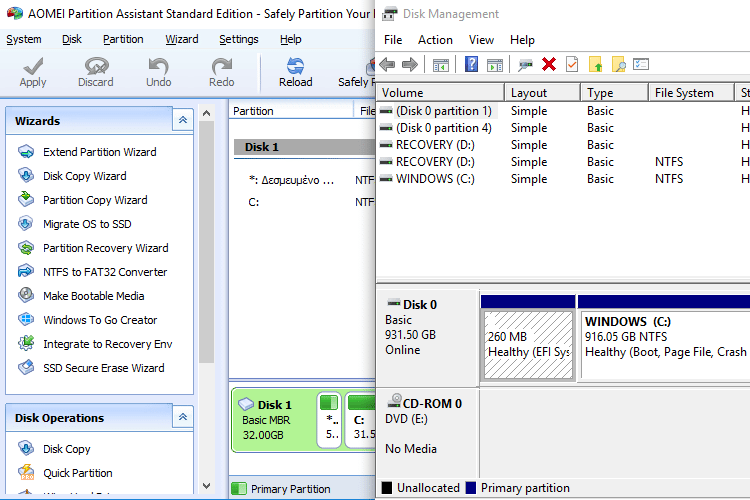
Task: Open the Help menu in AOMEI
Action: coord(291,39)
